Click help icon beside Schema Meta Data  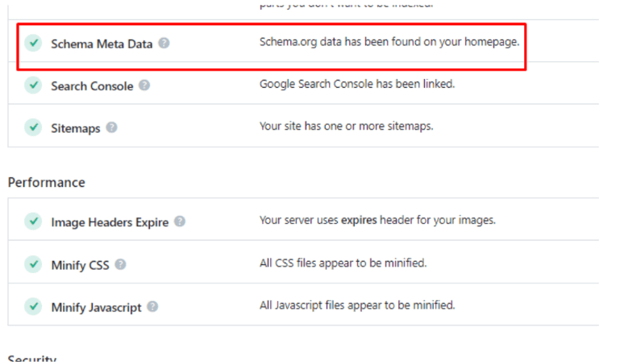point(164,43)
